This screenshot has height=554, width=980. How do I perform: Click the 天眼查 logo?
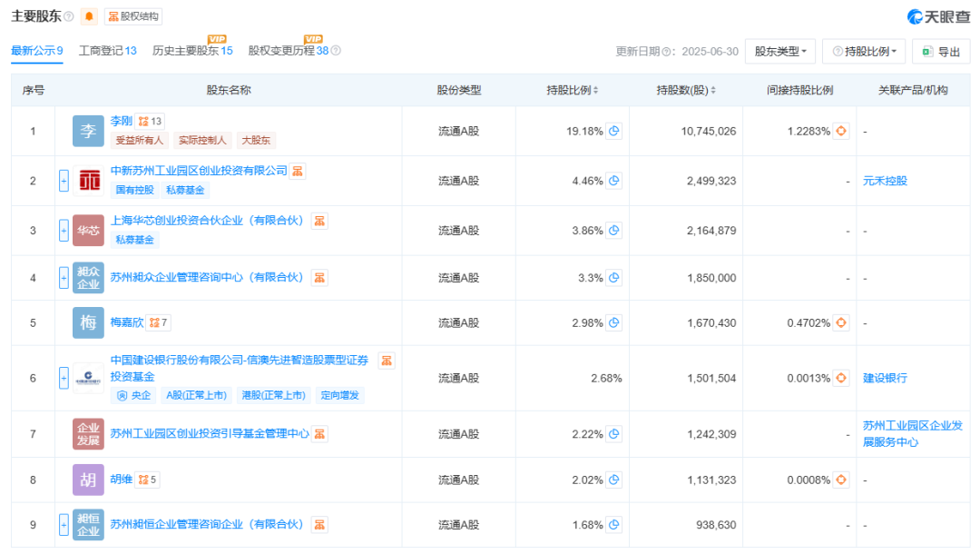(x=939, y=17)
